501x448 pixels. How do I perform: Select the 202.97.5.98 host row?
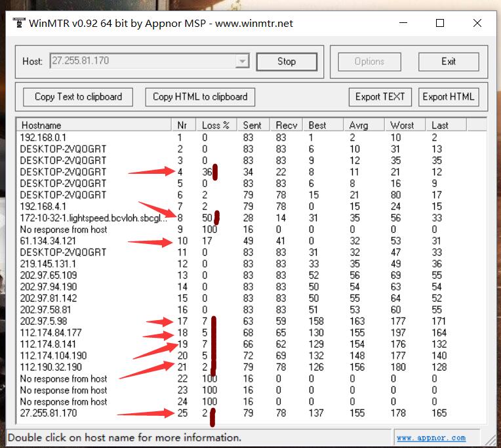click(x=251, y=321)
